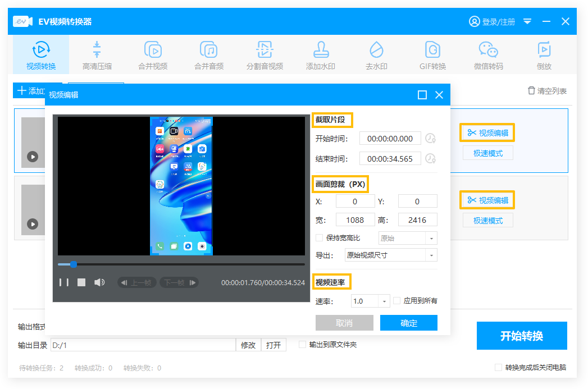This screenshot has width=588, height=389.
Task: Stop the video preview
Action: (81, 282)
